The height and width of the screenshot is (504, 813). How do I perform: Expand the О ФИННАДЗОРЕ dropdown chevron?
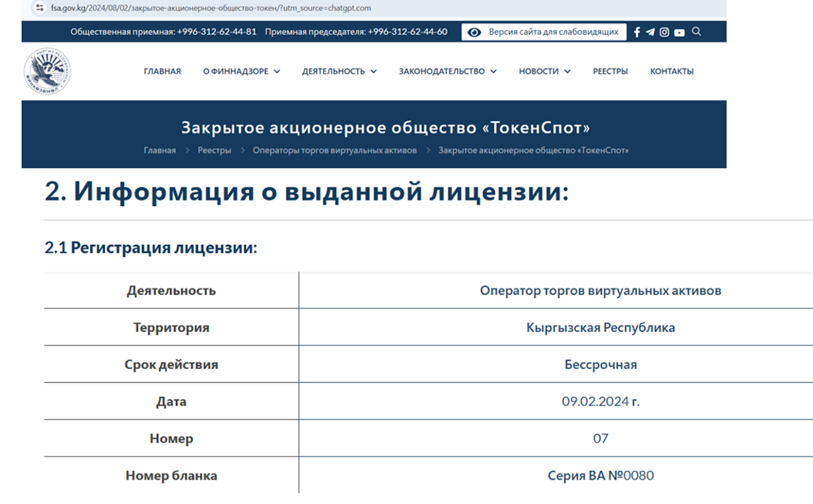pos(277,72)
